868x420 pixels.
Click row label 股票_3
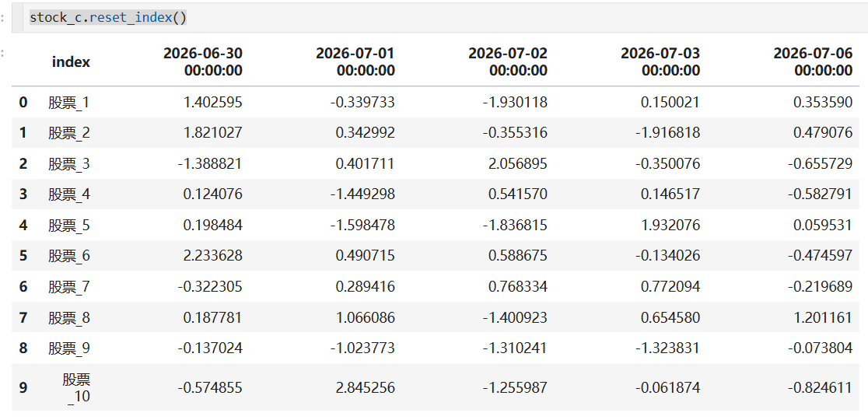coord(68,164)
